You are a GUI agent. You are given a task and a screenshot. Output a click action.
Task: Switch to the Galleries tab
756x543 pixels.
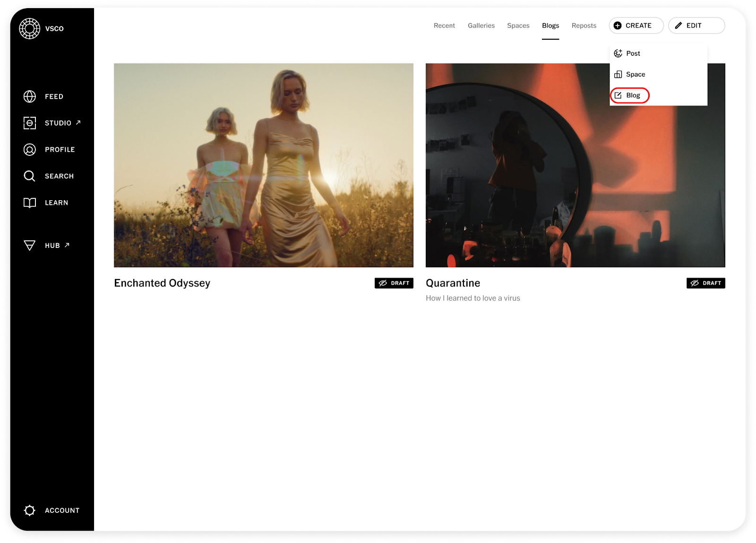[481, 25]
